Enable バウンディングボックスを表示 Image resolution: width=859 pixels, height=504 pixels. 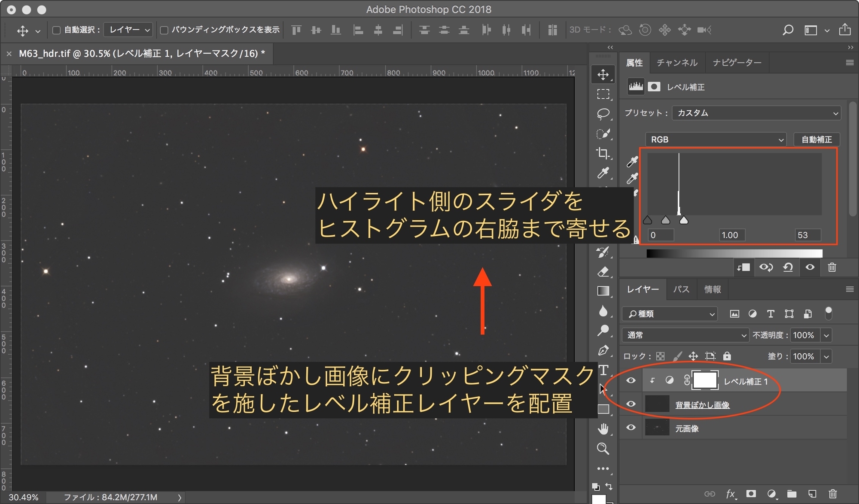(164, 30)
